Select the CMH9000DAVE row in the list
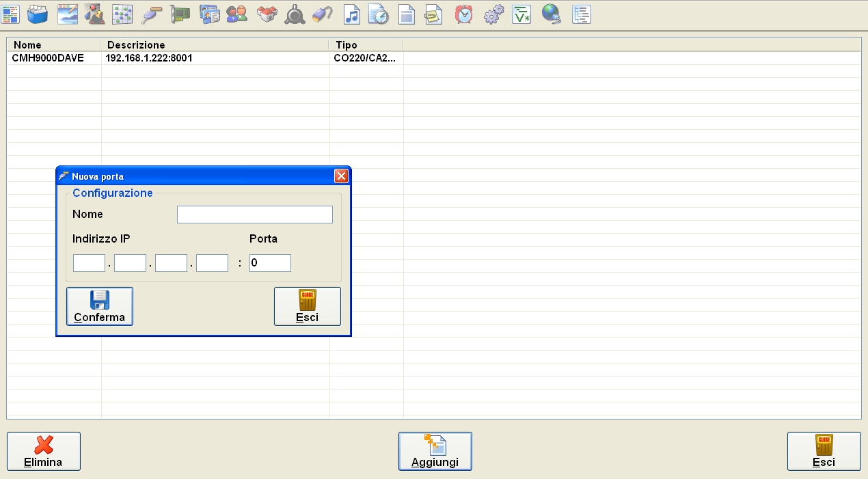 point(48,58)
